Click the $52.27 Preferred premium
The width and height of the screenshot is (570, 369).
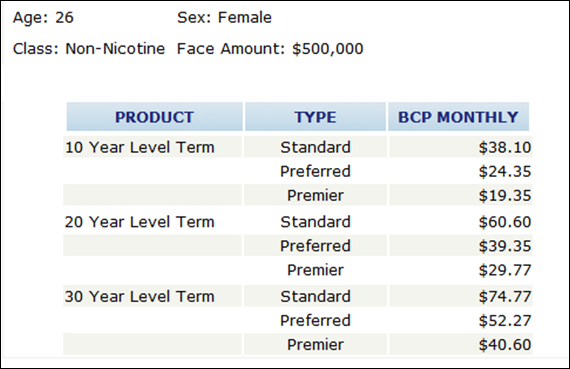(x=505, y=320)
